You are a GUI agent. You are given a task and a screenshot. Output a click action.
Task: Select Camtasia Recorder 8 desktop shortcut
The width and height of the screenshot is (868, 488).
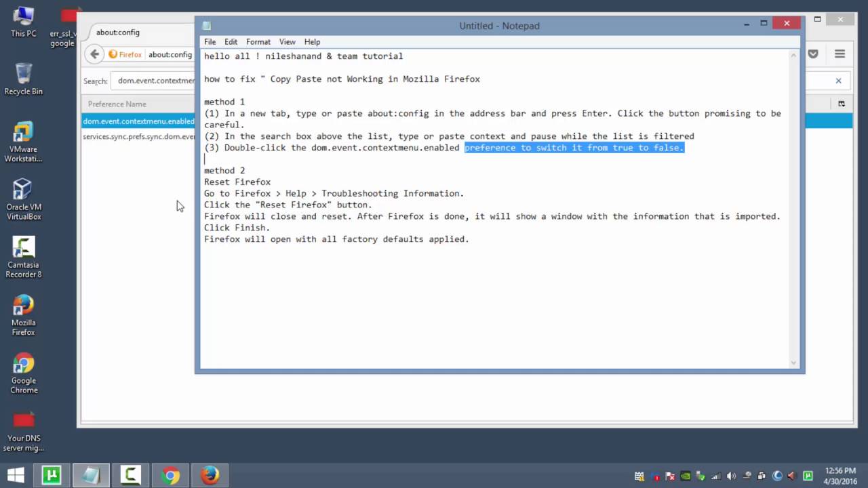click(x=23, y=258)
